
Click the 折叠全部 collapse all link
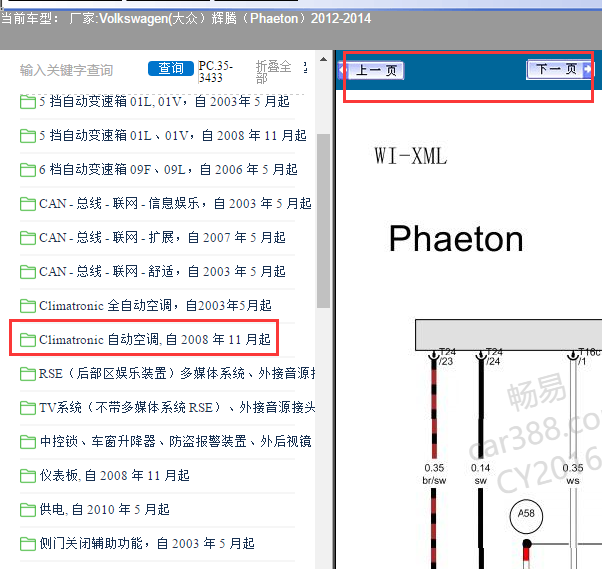273,72
